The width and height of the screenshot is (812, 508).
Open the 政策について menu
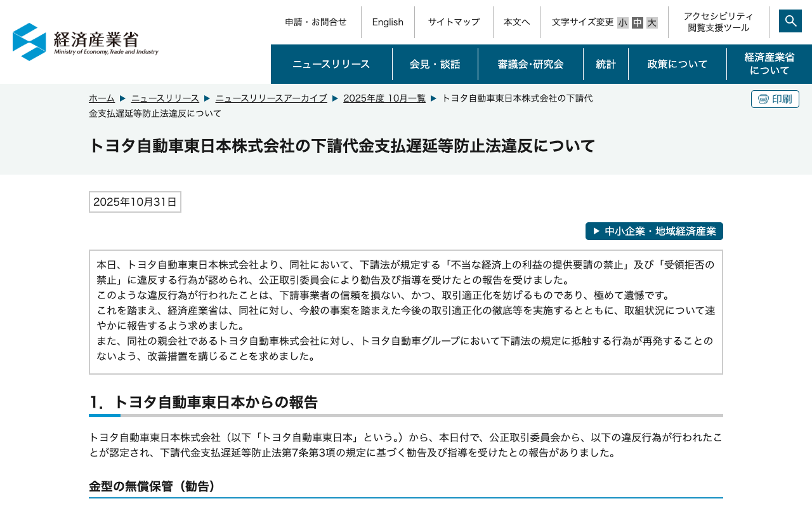pos(678,64)
